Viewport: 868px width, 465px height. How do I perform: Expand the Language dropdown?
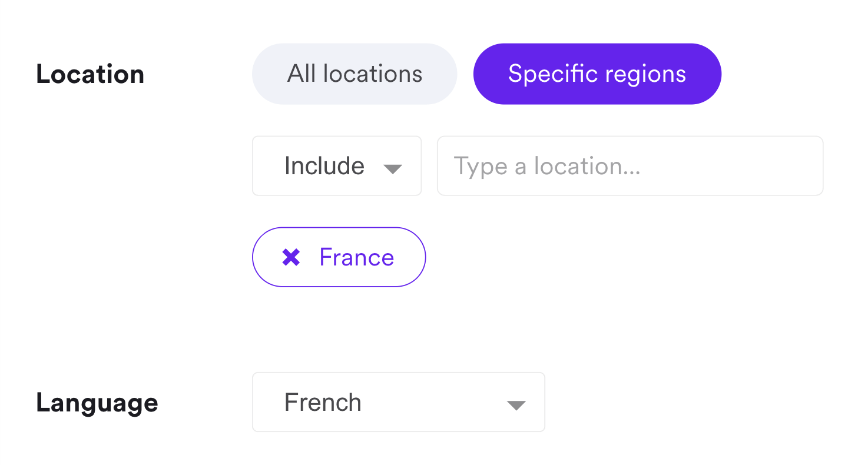click(398, 403)
